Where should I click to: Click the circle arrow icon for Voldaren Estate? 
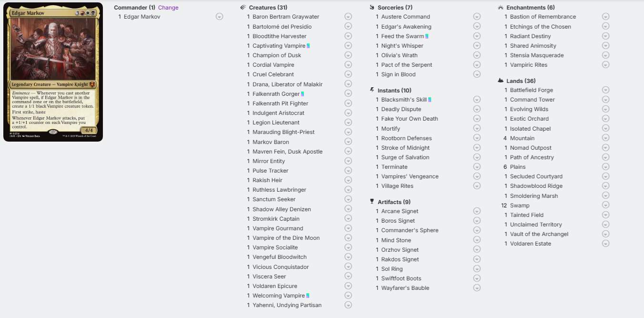pos(605,244)
